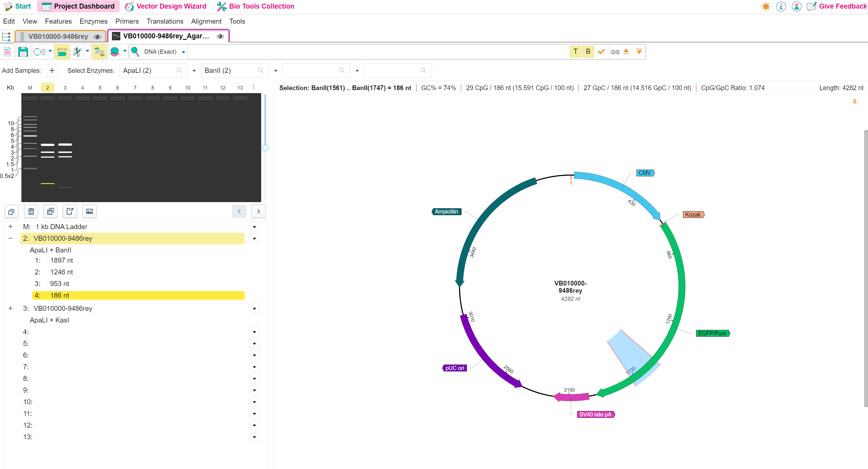Viewport: 868px width, 469px height.
Task: Toggle eye icon on VB010000-9486rey tab
Action: 97,36
